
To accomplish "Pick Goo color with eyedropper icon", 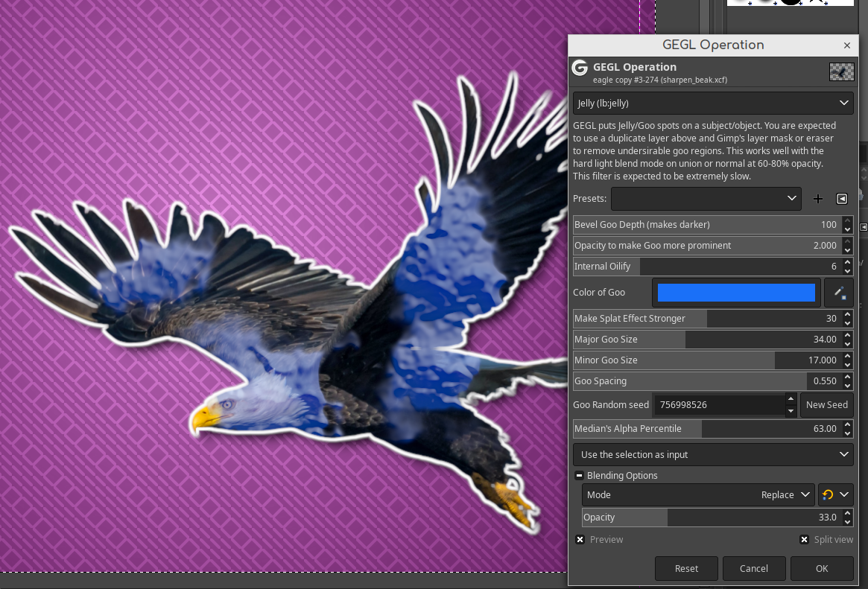I will 839,293.
